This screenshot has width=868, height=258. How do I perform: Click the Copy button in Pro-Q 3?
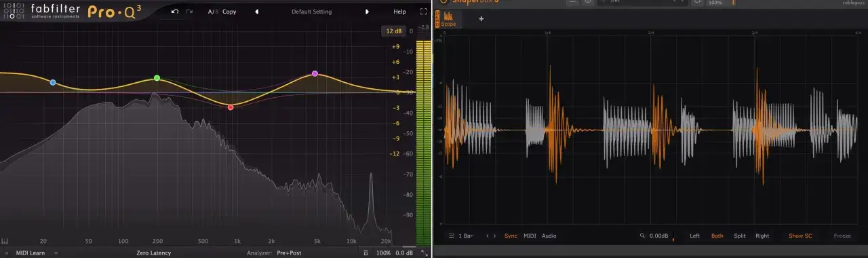pos(229,12)
